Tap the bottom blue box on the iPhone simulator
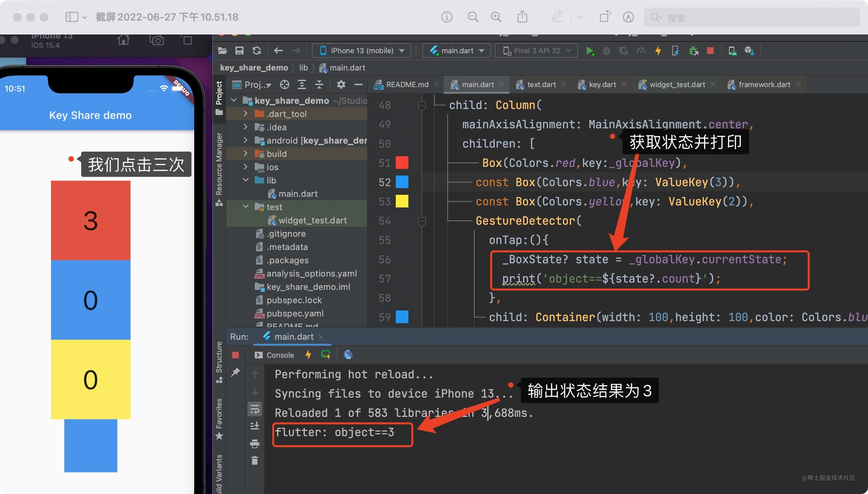The width and height of the screenshot is (868, 494). 90,445
